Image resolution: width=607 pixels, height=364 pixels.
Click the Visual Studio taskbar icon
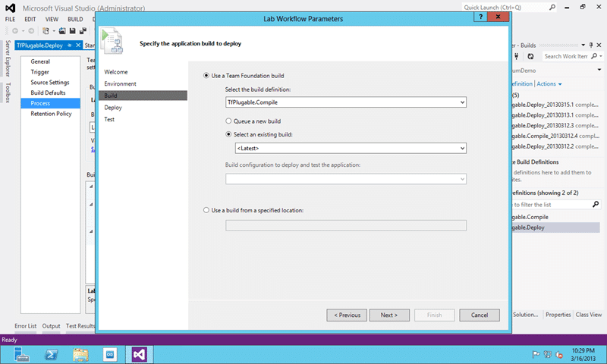140,354
